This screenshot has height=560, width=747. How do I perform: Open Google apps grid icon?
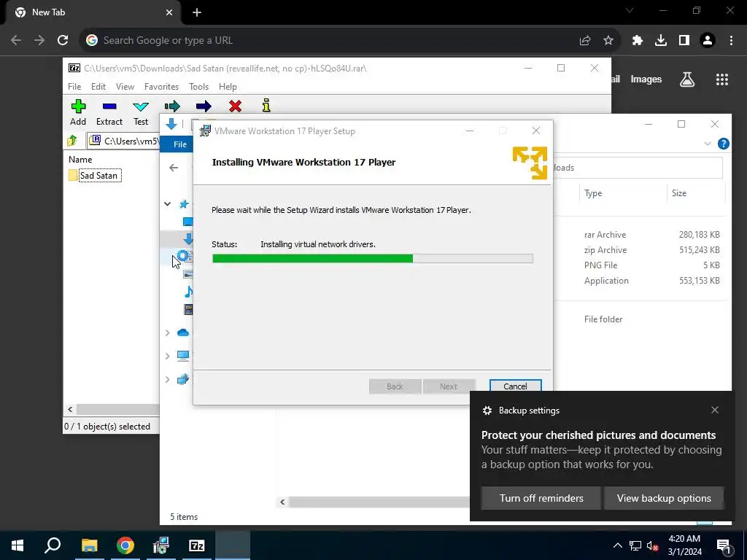(721, 79)
